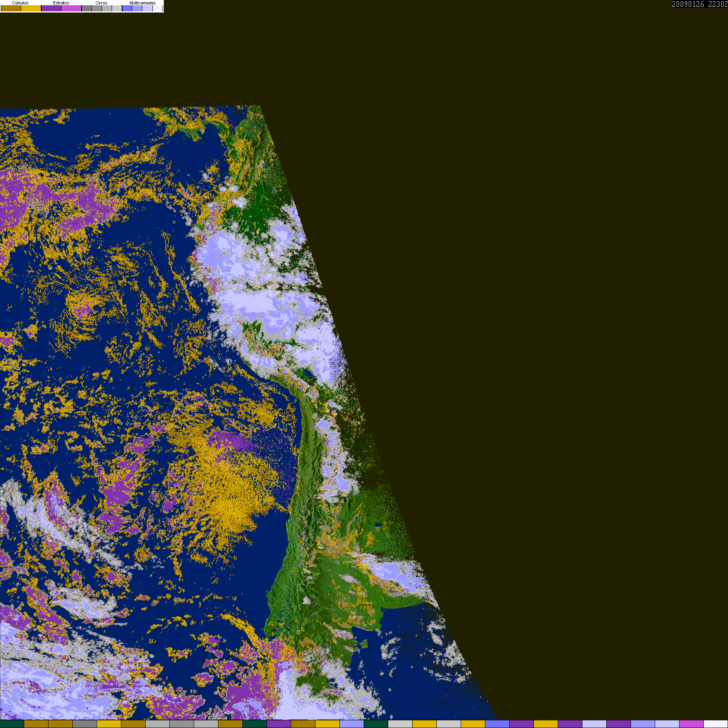Click the yellow Cúmulos legend swatch
Image resolution: width=728 pixels, height=728 pixels.
[31, 8]
